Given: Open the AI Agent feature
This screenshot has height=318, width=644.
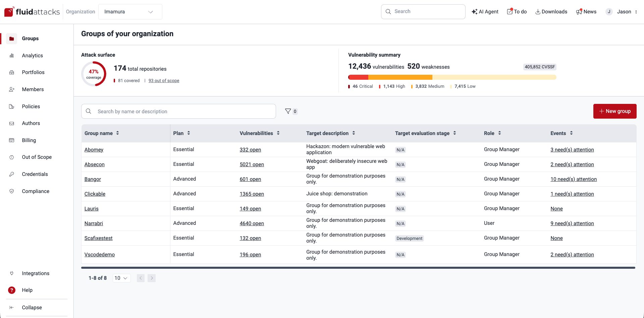Looking at the screenshot, I should click(x=485, y=11).
